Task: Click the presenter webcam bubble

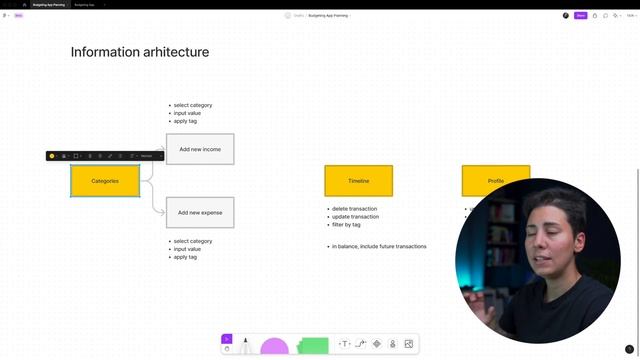Action: (x=538, y=261)
